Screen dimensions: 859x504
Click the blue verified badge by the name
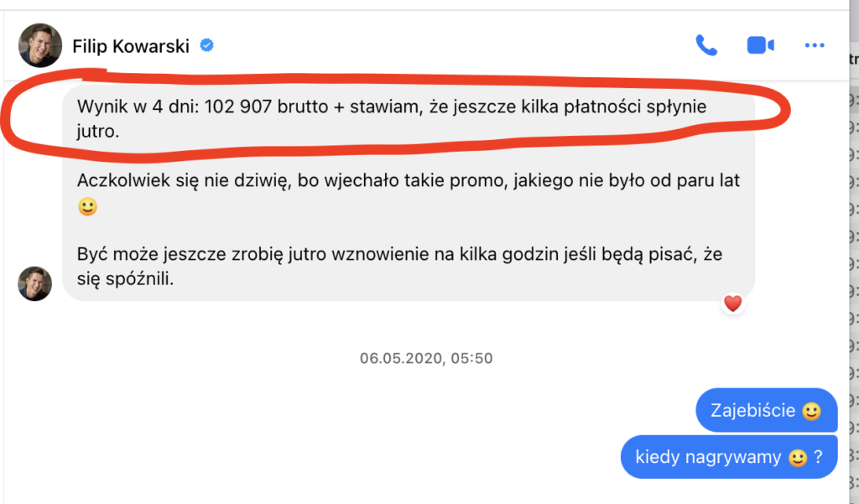tap(206, 45)
